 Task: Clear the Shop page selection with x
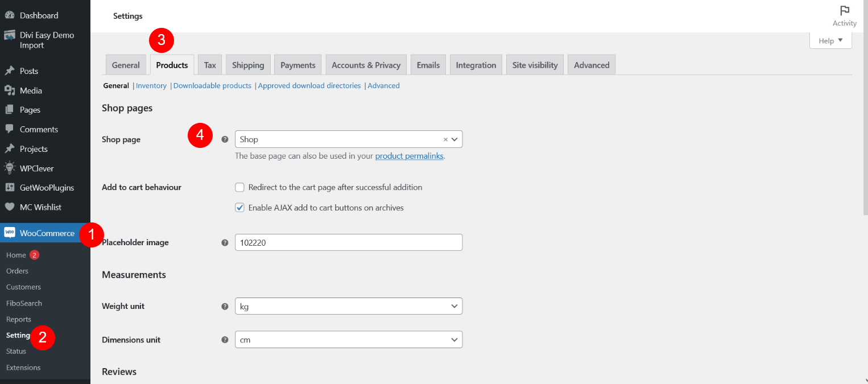tap(445, 139)
